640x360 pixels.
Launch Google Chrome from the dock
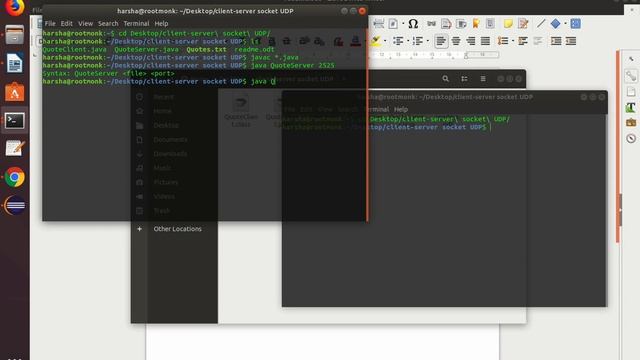coord(15,178)
